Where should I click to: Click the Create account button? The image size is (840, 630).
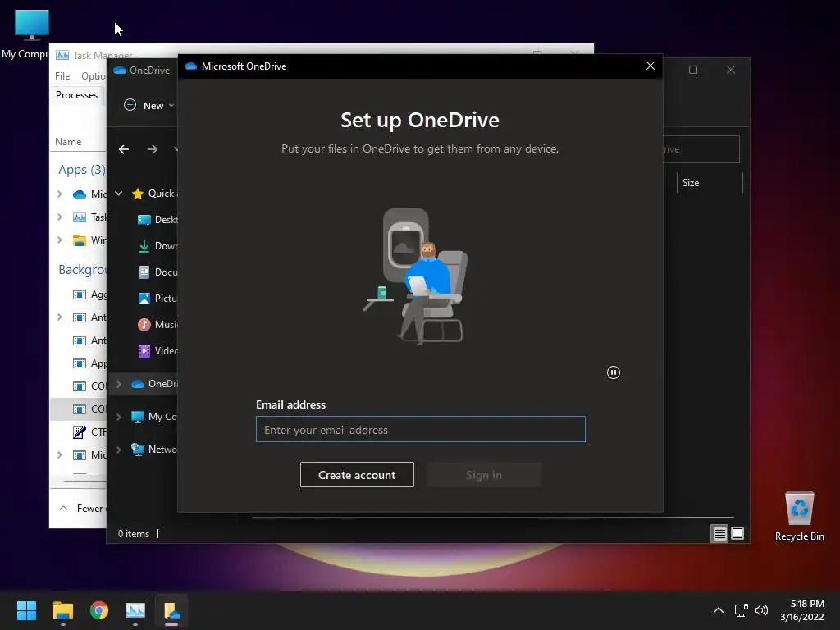[x=357, y=475]
